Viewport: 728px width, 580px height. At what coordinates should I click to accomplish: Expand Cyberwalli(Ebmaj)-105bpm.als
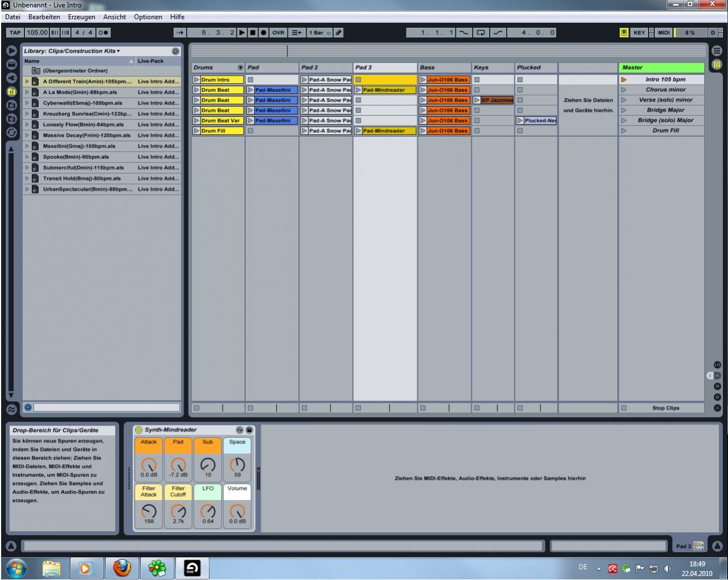27,103
